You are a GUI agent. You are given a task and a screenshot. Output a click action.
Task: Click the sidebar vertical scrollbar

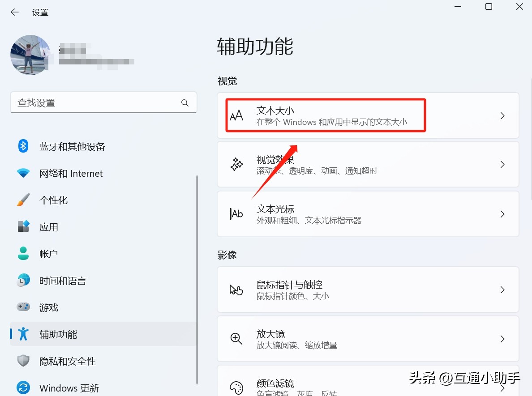click(x=197, y=280)
